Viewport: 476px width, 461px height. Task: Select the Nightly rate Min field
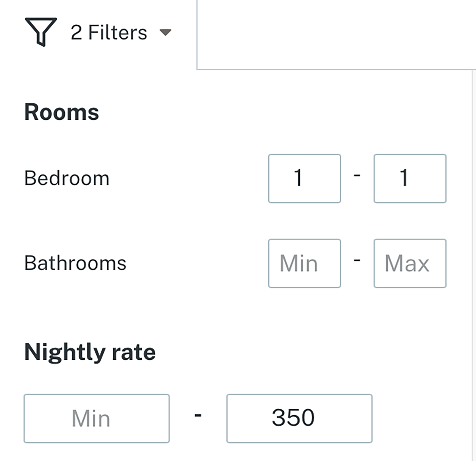click(97, 418)
